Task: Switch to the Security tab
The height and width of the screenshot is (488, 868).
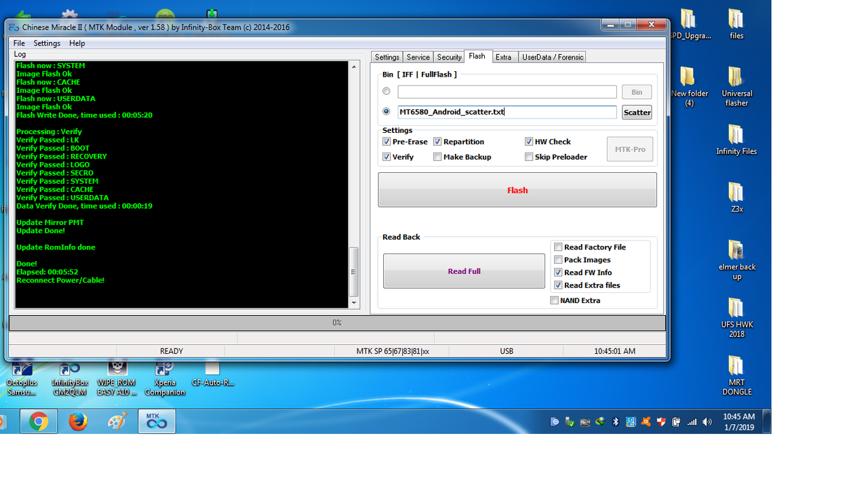Action: pos(449,57)
